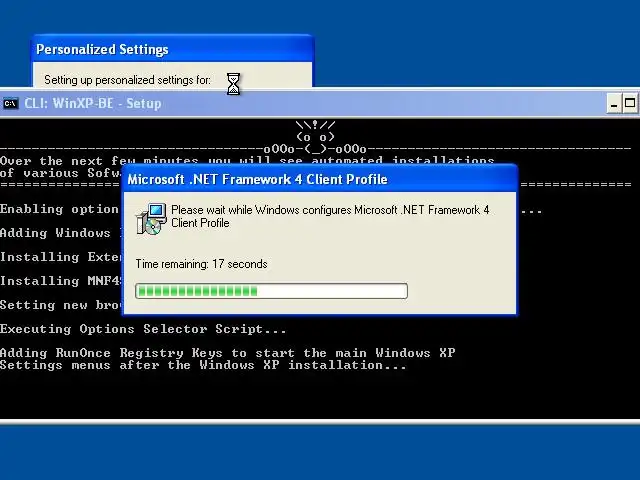This screenshot has height=480, width=640.
Task: Click "Setting up personalized settings for:" text
Action: (127, 80)
